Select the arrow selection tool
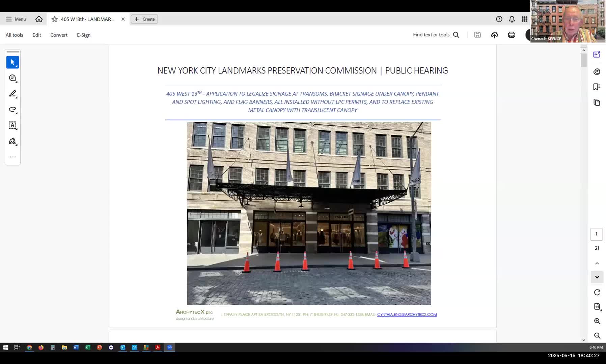 [12, 62]
